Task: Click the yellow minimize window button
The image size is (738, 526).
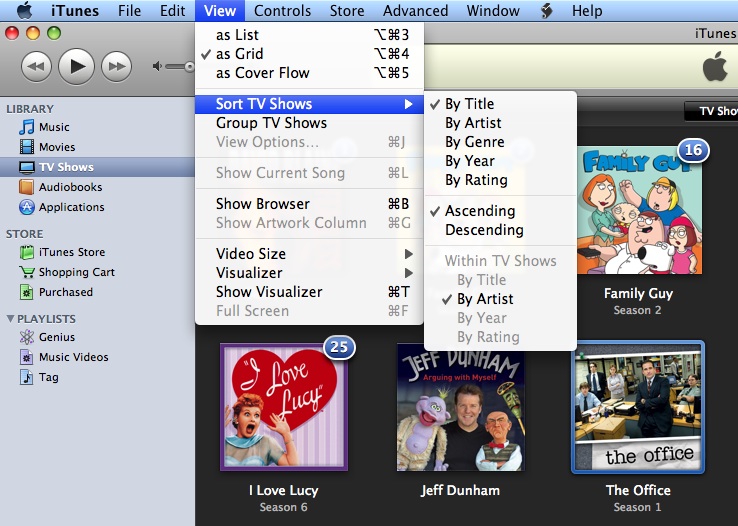Action: 33,33
